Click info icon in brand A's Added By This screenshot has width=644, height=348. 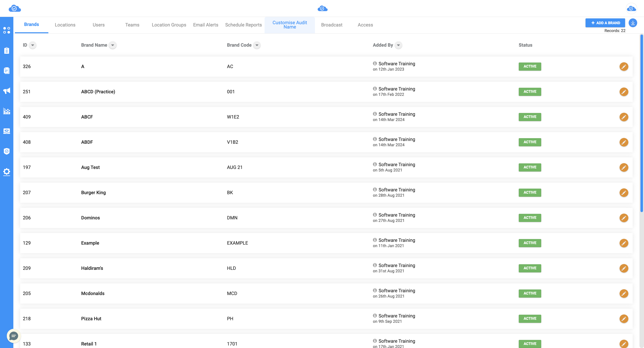pos(375,63)
